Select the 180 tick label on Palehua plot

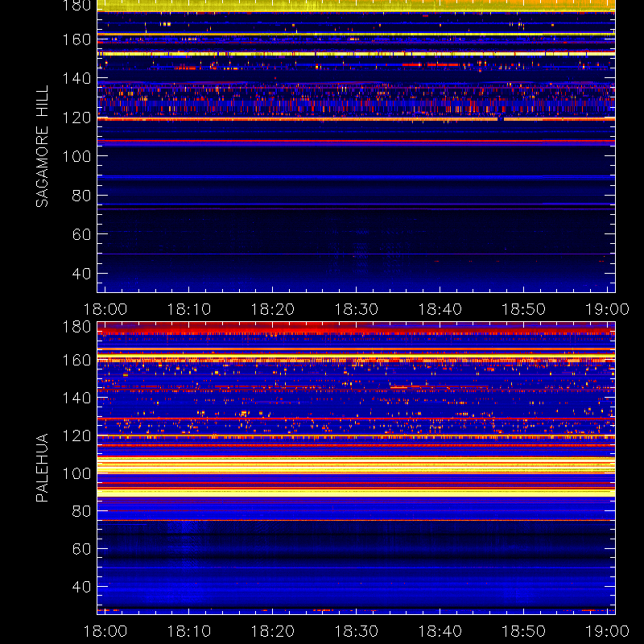76,328
